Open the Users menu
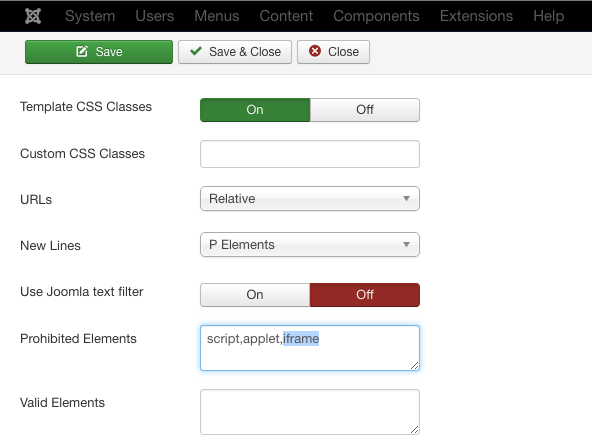This screenshot has width=592, height=442. pyautogui.click(x=154, y=16)
